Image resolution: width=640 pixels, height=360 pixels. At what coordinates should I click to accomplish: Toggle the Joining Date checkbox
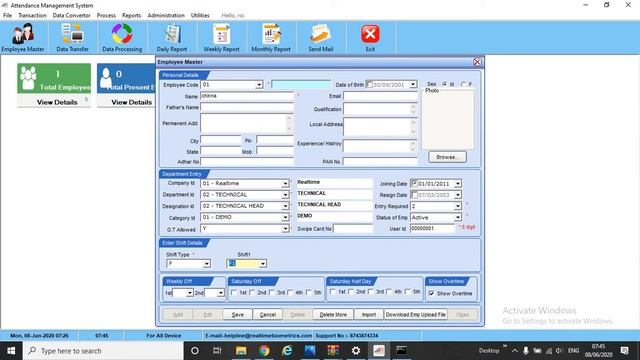pyautogui.click(x=414, y=183)
